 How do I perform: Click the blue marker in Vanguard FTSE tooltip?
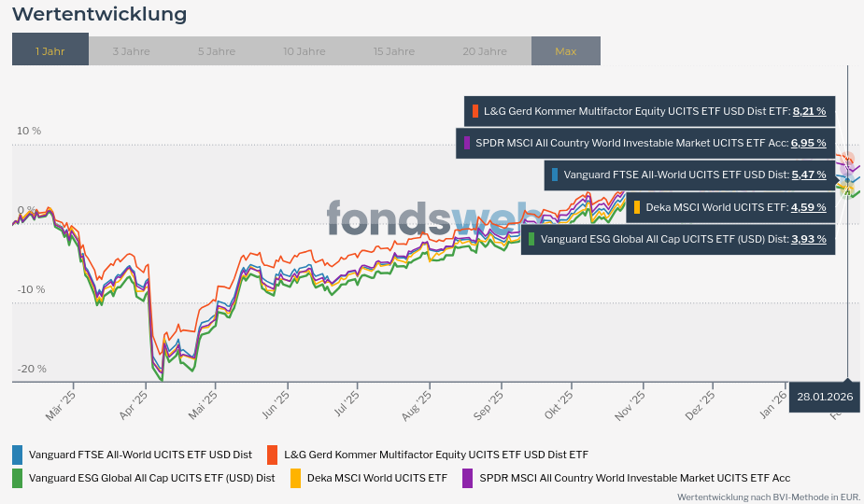pos(555,175)
